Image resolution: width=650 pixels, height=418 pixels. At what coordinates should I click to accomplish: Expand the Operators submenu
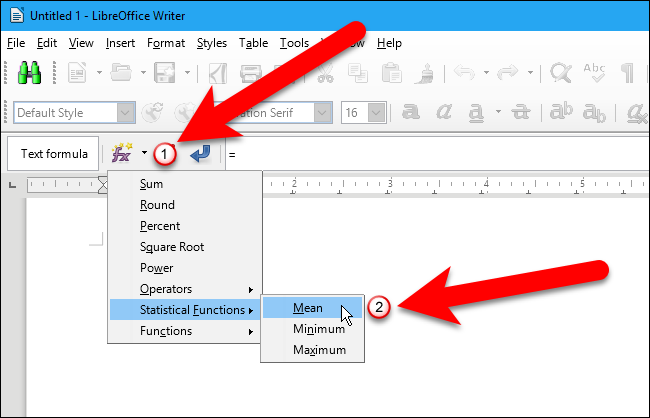tap(185, 289)
